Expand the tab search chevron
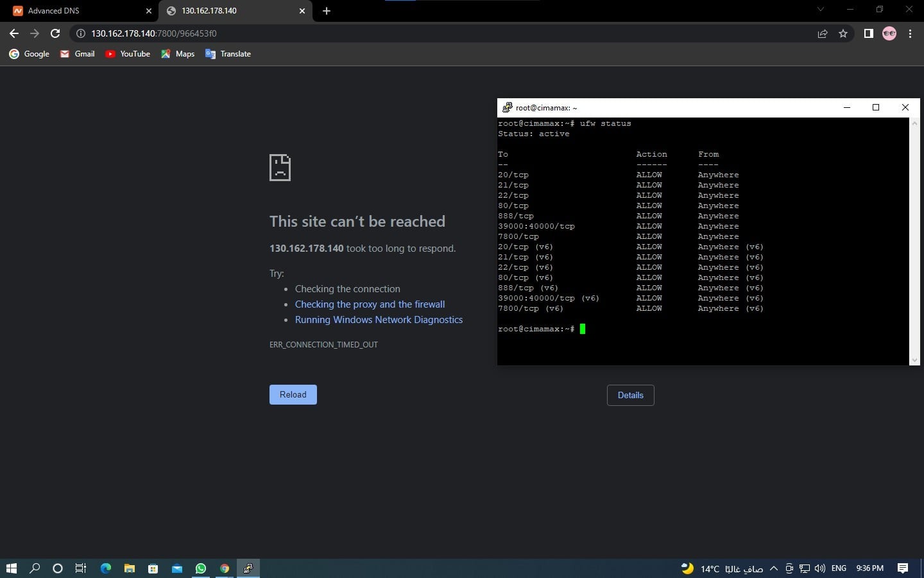The width and height of the screenshot is (924, 578). pos(820,10)
